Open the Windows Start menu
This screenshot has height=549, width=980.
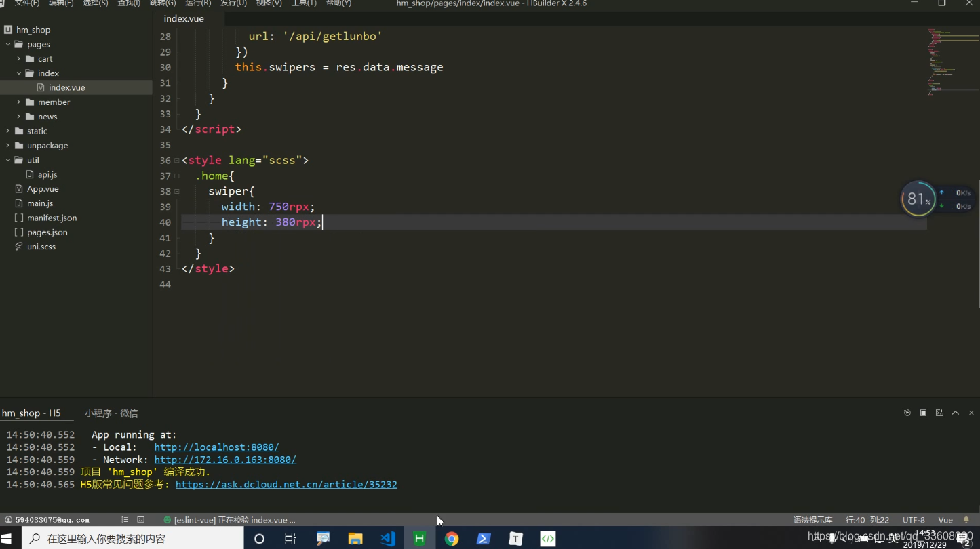[x=7, y=539]
